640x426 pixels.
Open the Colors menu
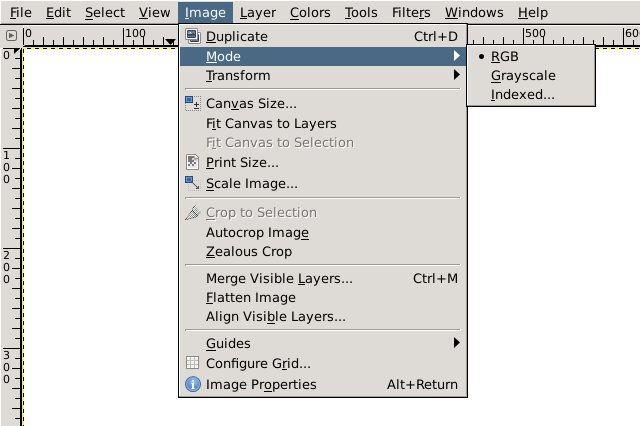point(309,13)
